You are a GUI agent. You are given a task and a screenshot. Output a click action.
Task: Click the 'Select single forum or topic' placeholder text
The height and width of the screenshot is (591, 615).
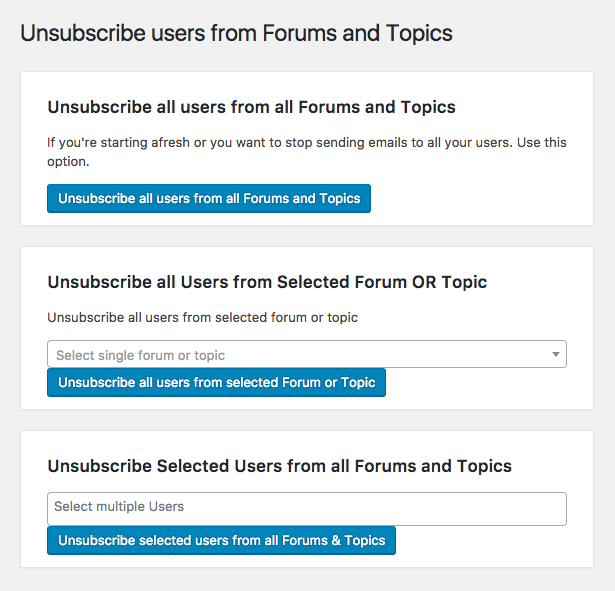tap(140, 355)
